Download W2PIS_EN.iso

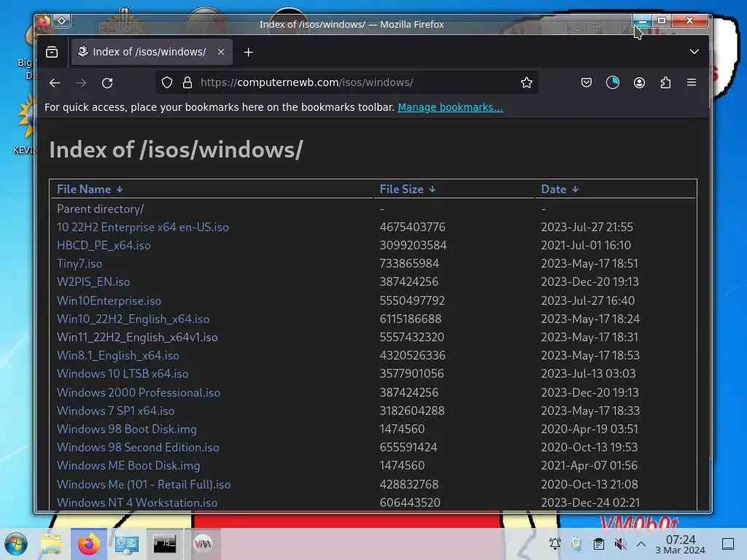pos(93,282)
